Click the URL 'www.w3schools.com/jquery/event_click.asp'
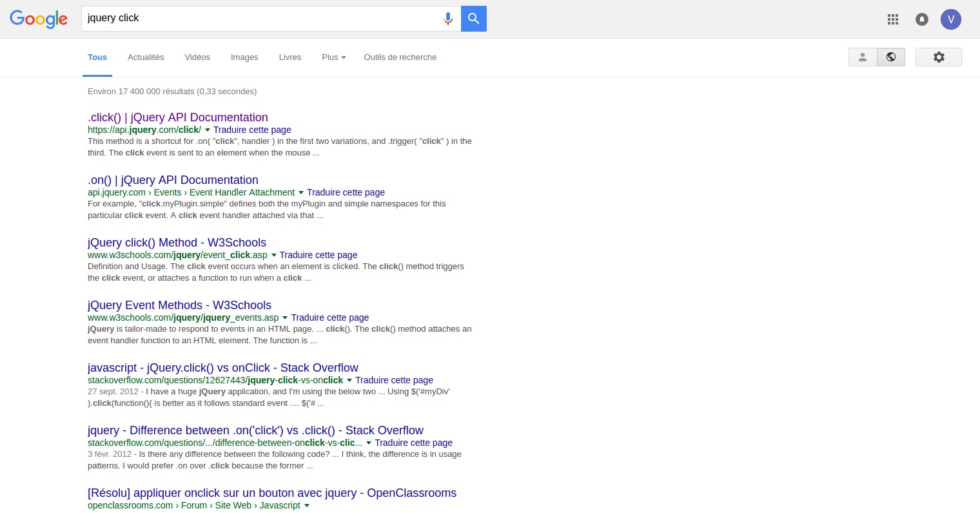 (177, 255)
